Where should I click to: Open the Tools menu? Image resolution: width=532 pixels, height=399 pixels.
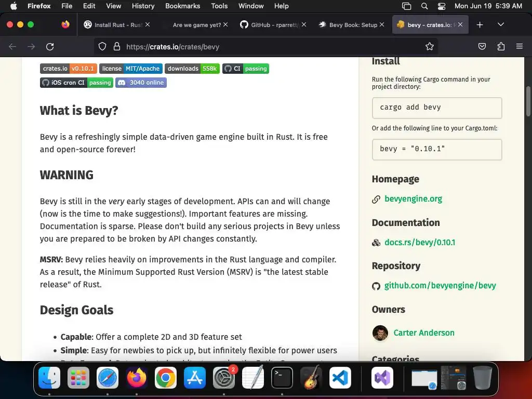(219, 6)
